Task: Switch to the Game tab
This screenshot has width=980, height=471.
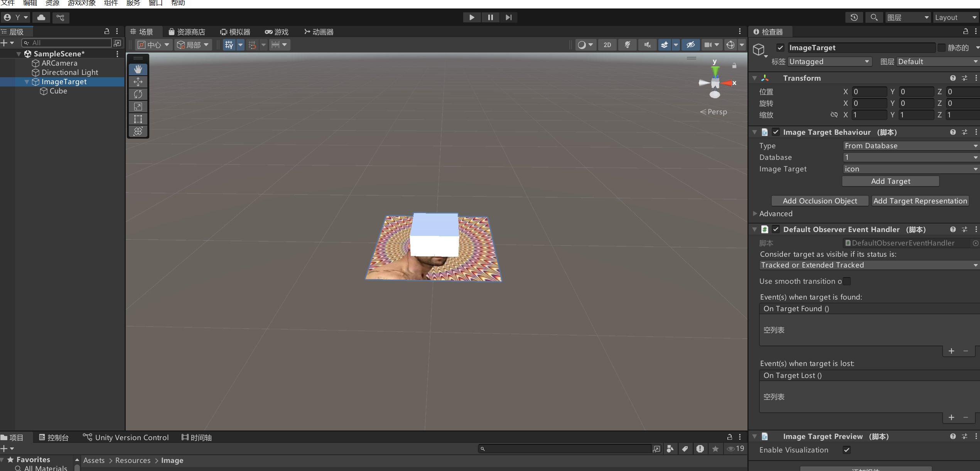Action: tap(277, 32)
